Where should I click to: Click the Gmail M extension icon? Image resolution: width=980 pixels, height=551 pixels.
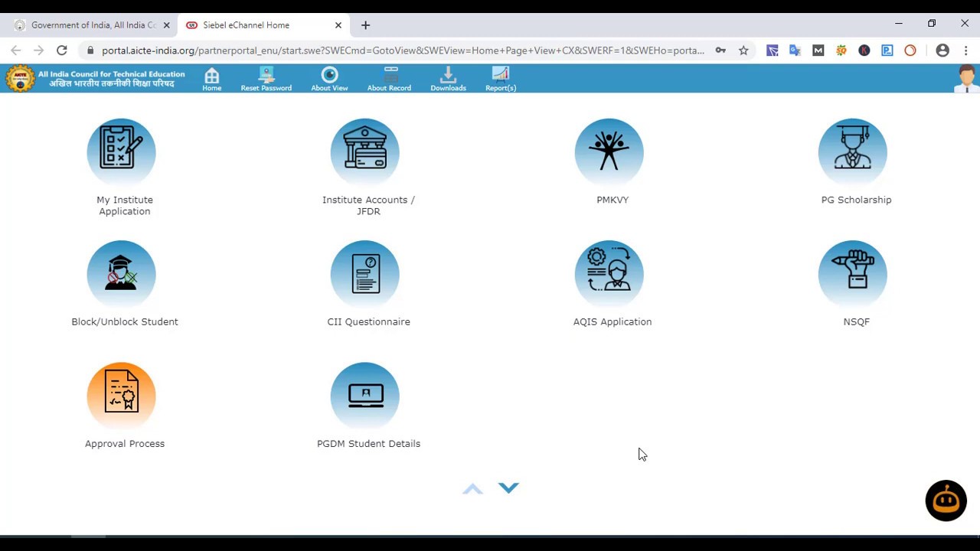(x=818, y=51)
